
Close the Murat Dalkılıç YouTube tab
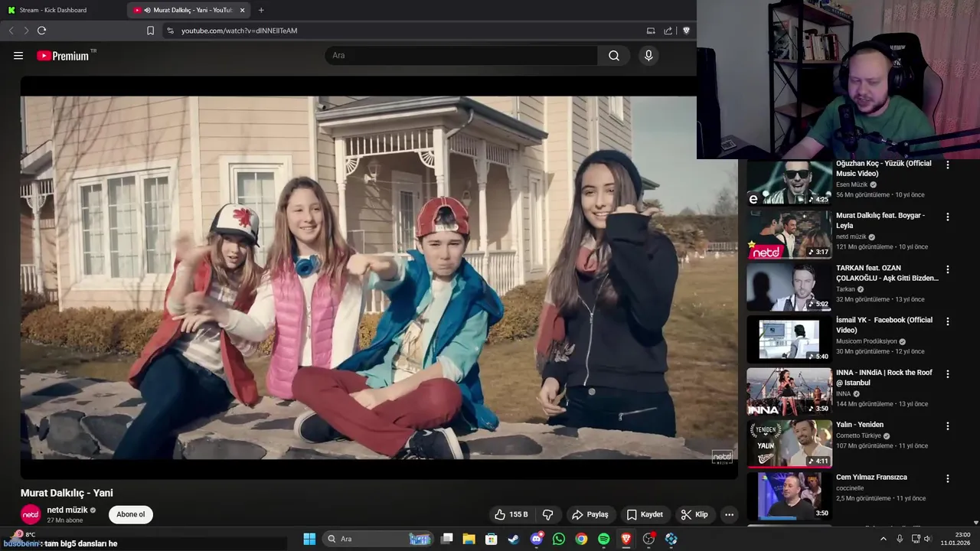(242, 10)
